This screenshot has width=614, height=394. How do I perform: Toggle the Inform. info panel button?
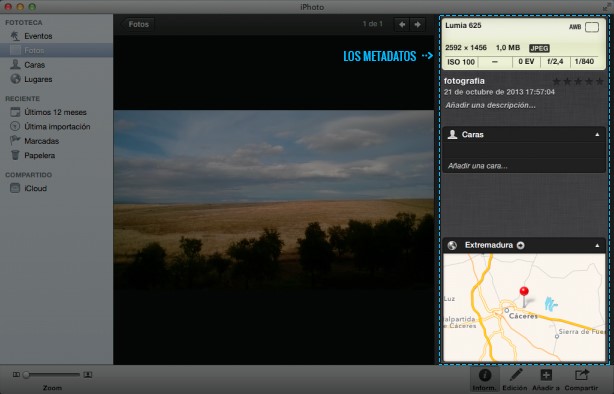pyautogui.click(x=484, y=380)
